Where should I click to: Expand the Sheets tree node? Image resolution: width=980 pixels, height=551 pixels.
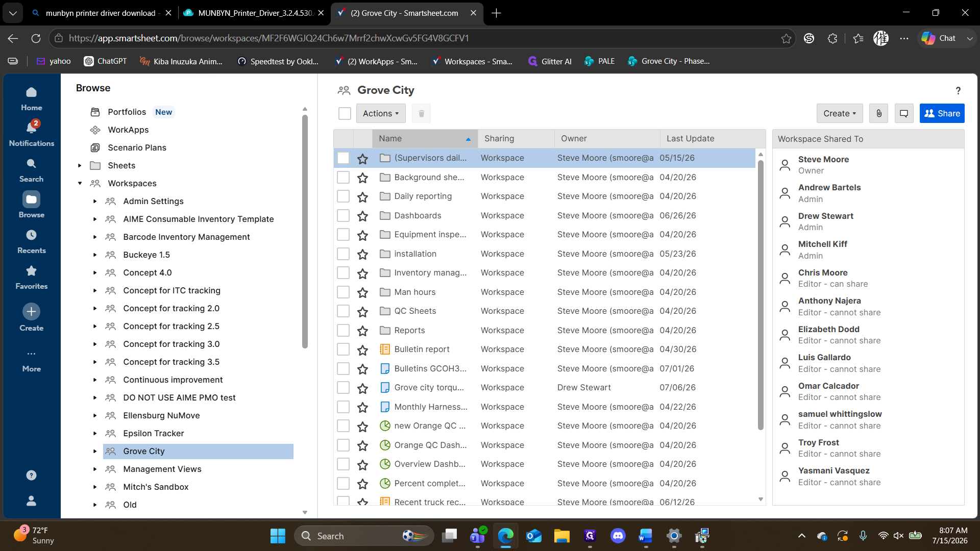80,165
